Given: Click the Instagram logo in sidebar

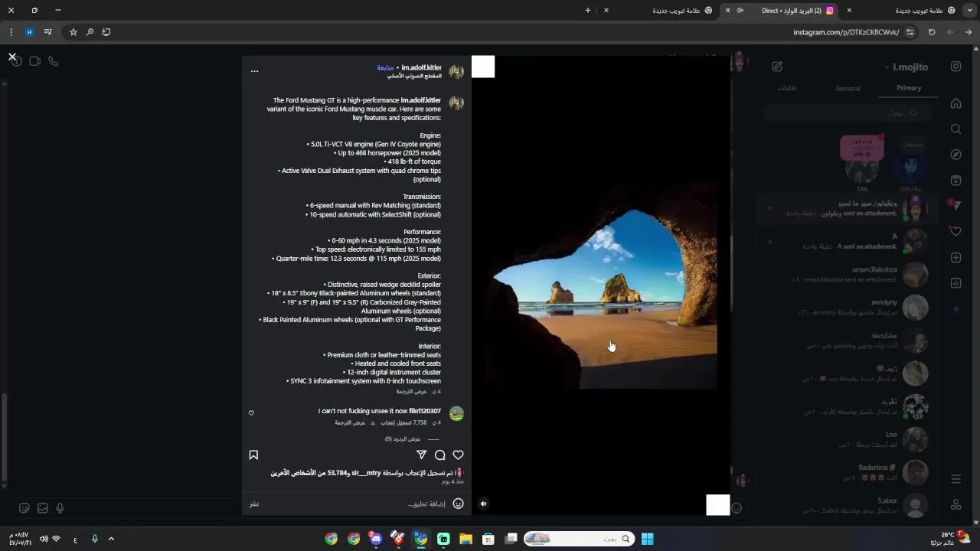Looking at the screenshot, I should (955, 67).
